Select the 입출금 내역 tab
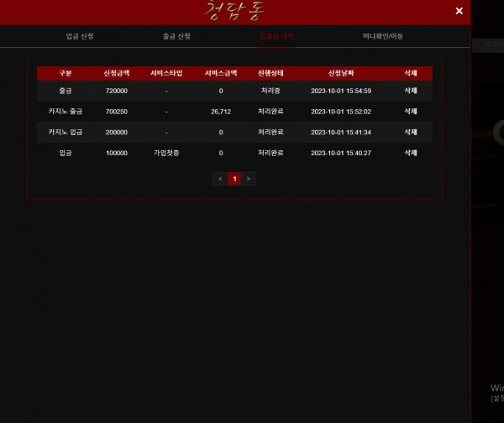 pos(276,36)
